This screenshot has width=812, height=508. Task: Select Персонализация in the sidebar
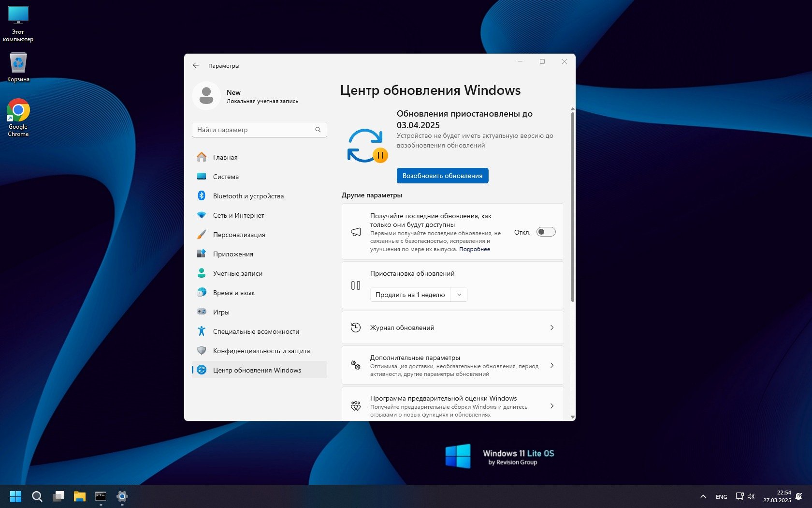coord(239,235)
